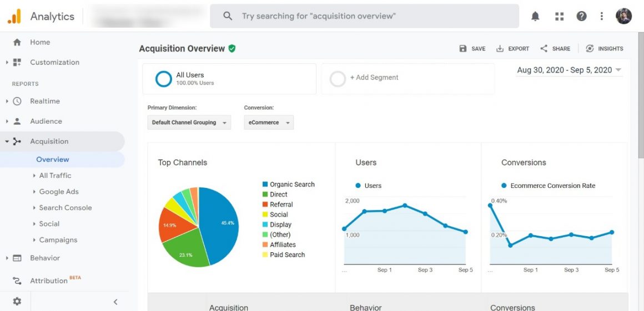Go to the Home report
The height and width of the screenshot is (311, 644).
tap(40, 42)
